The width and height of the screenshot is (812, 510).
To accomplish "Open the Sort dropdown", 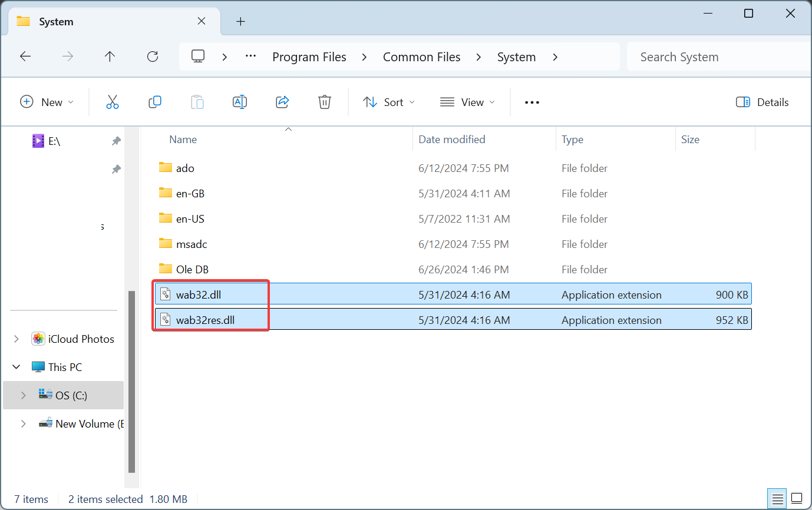I will click(x=389, y=102).
